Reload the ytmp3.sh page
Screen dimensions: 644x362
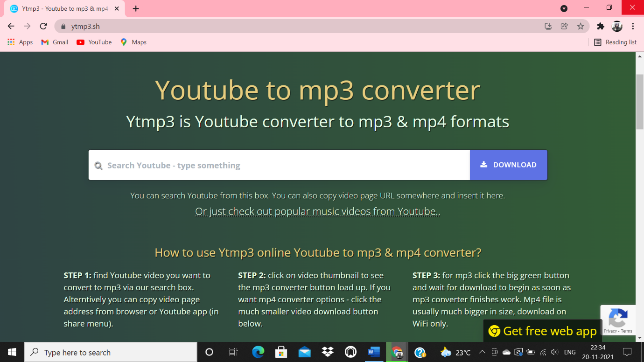pos(43,26)
